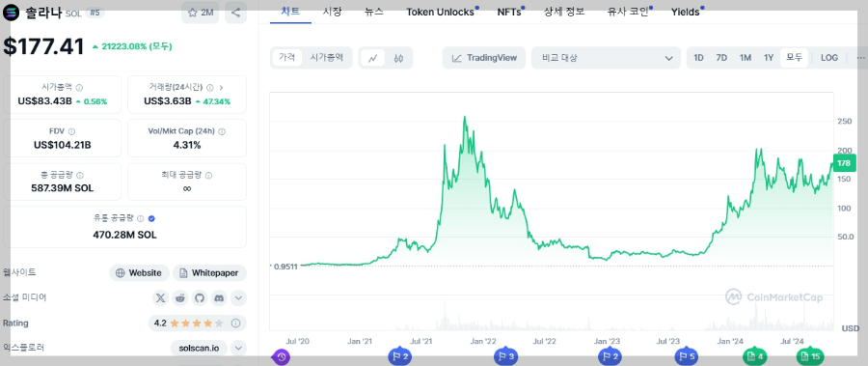Click market cap value US$83.43B

click(x=44, y=101)
